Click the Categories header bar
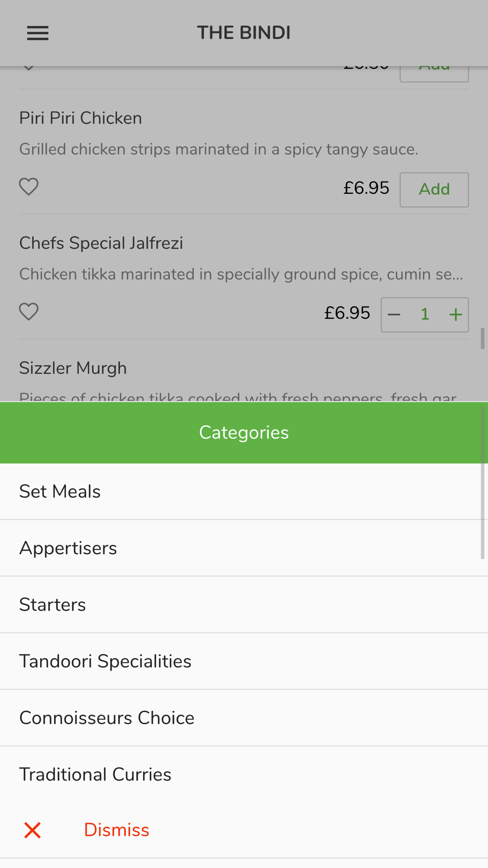Image resolution: width=488 pixels, height=868 pixels. pyautogui.click(x=244, y=433)
